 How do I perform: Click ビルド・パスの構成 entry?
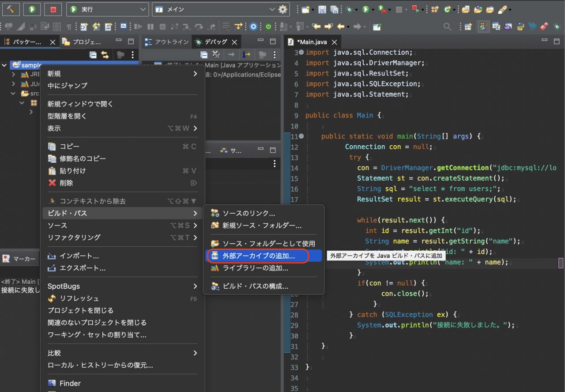(x=264, y=286)
